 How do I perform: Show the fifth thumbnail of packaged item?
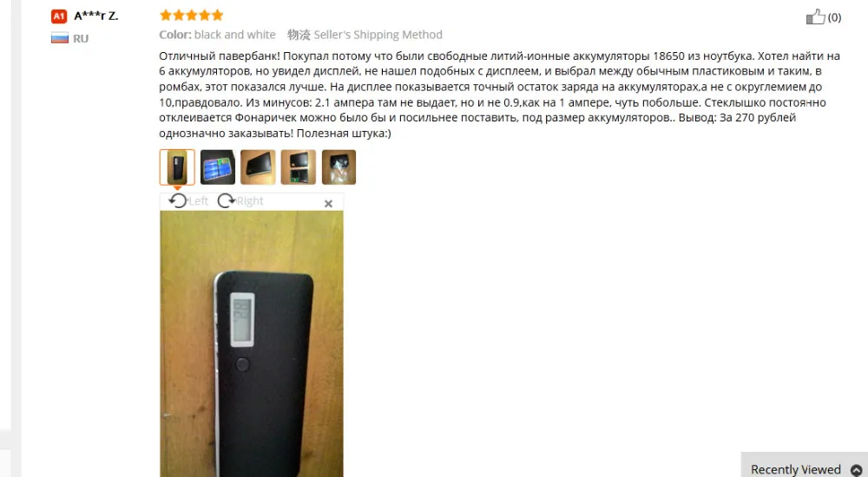(339, 167)
